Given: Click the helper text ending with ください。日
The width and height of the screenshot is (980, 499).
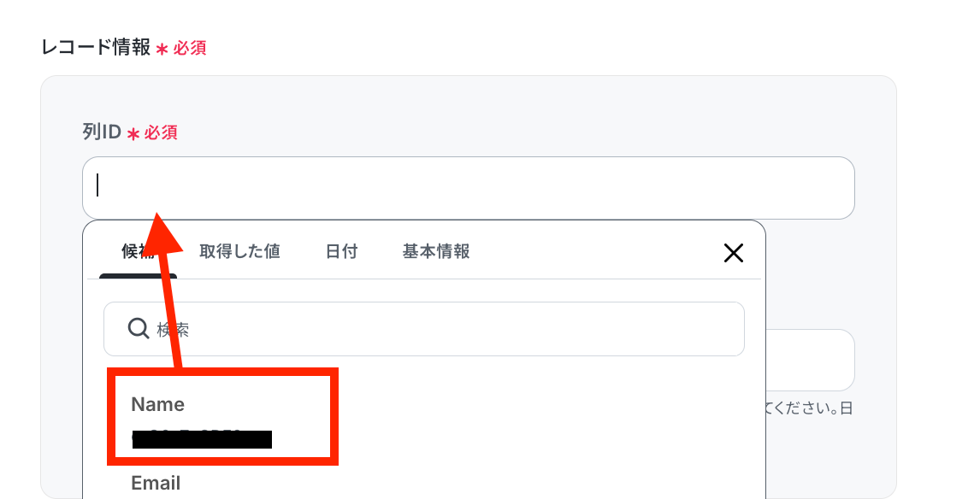Looking at the screenshot, I should click(809, 408).
